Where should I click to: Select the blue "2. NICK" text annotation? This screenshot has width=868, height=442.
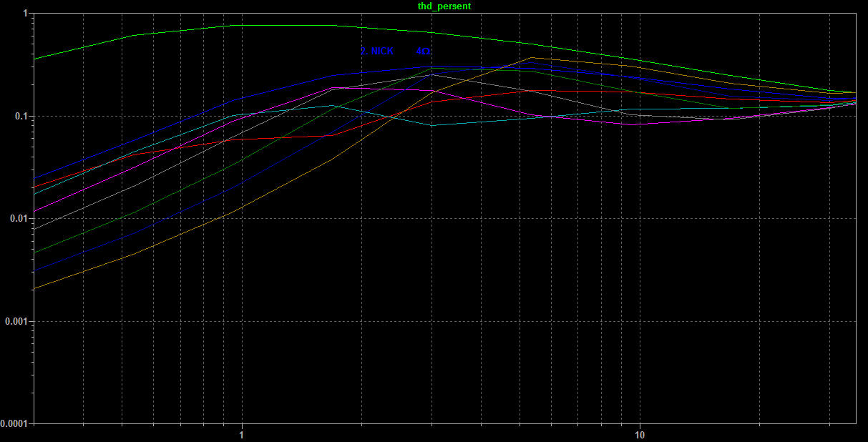pos(376,51)
